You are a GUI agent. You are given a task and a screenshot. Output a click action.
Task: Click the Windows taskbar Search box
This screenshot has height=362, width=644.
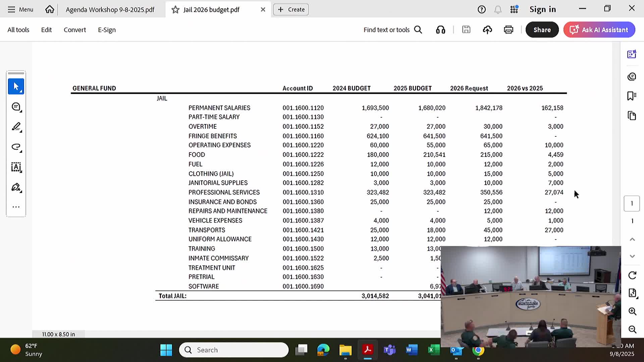234,350
